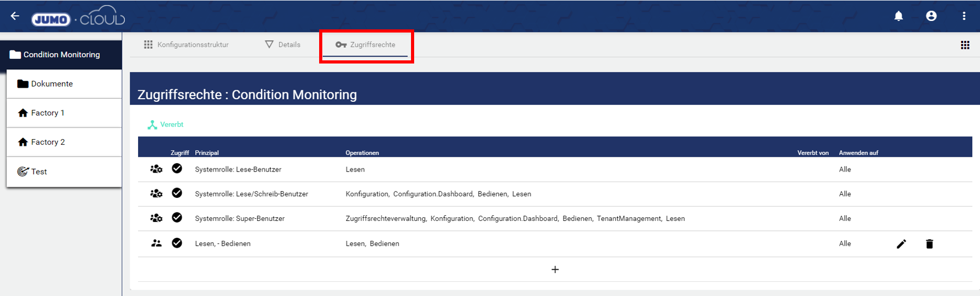Edit the Lesen, - Bedienen entry with pencil
Image resolution: width=980 pixels, height=296 pixels.
tap(901, 244)
